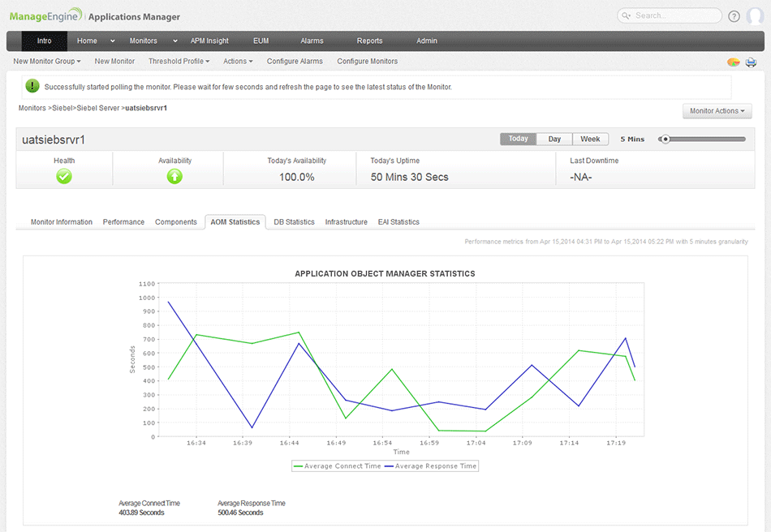This screenshot has height=532, width=771.
Task: Click the Siebel Server breadcrumb link
Action: [x=97, y=108]
